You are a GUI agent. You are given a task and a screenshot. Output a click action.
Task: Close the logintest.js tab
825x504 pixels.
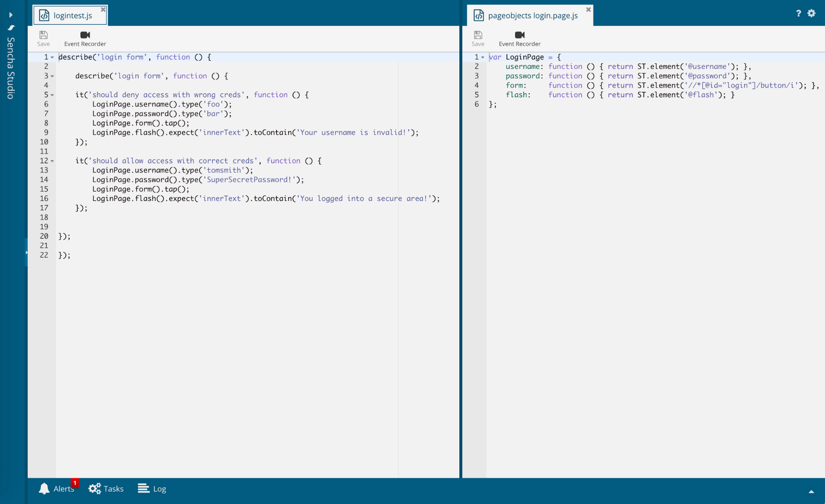click(x=103, y=9)
